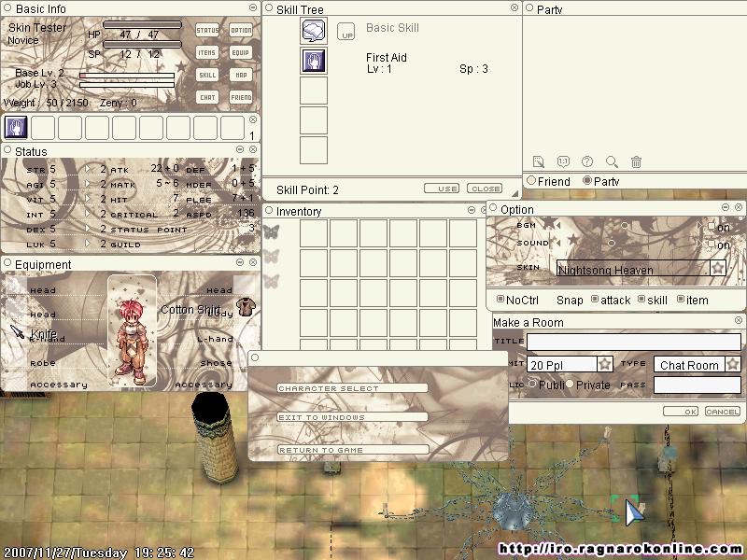
Task: Minimize the Inventory window
Action: tap(472, 210)
